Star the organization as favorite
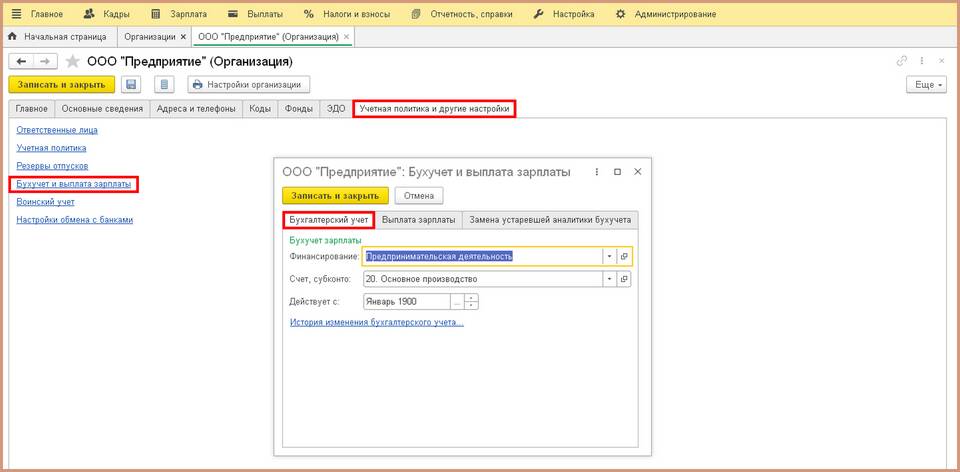Viewport: 960px width, 472px height. [72, 61]
